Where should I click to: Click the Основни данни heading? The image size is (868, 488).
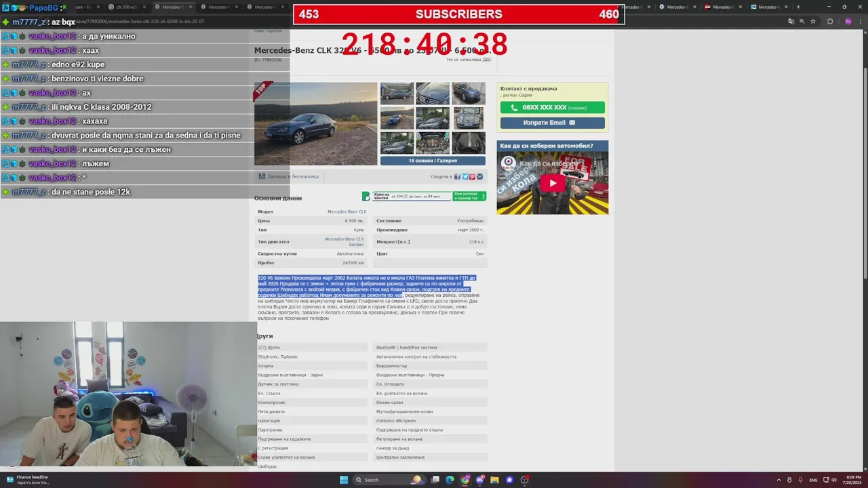click(278, 198)
